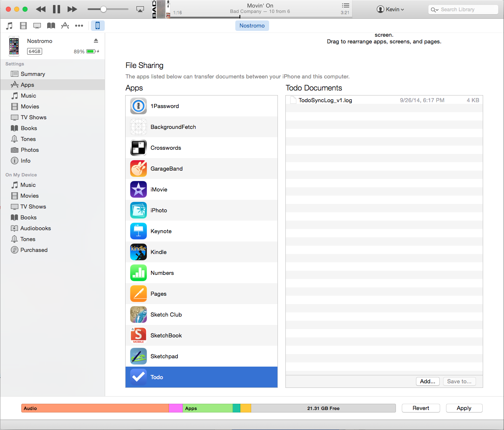The width and height of the screenshot is (504, 430).
Task: Open Audiobooks under On My Device
Action: pos(52,228)
